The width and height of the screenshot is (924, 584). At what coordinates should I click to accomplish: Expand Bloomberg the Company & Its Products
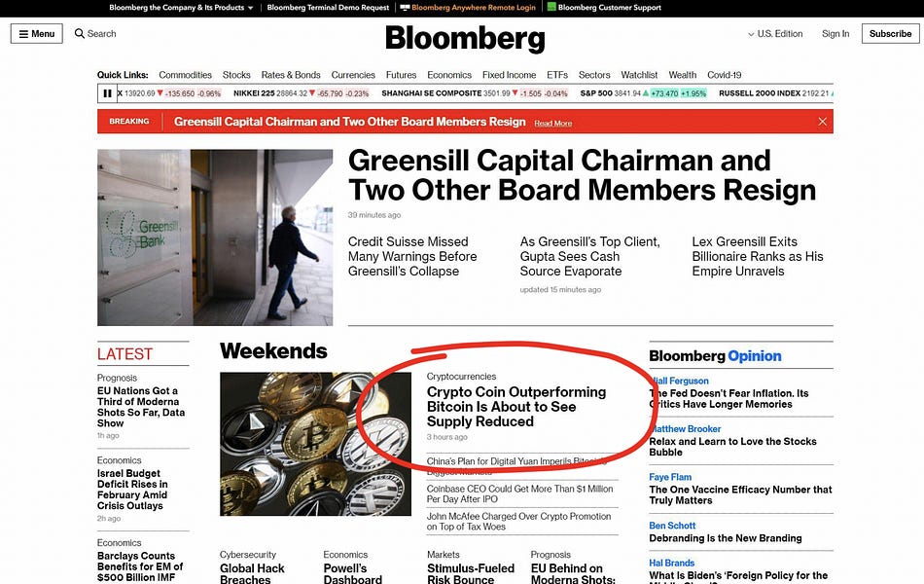click(182, 8)
